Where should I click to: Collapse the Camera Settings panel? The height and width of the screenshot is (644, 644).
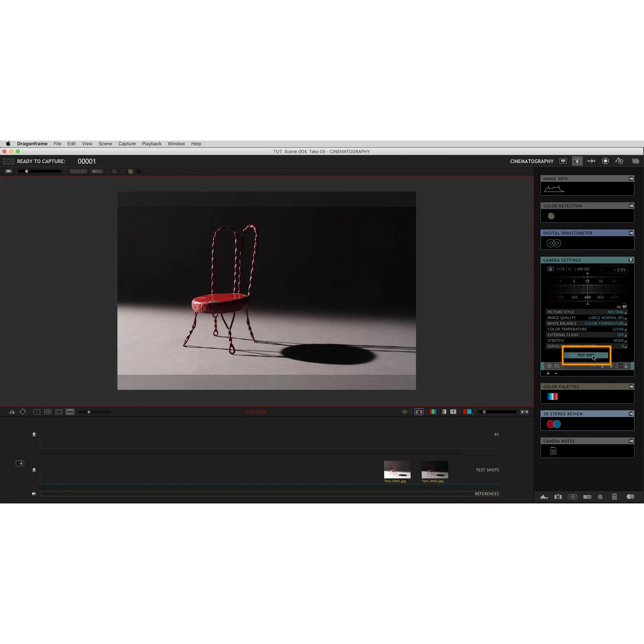[631, 260]
